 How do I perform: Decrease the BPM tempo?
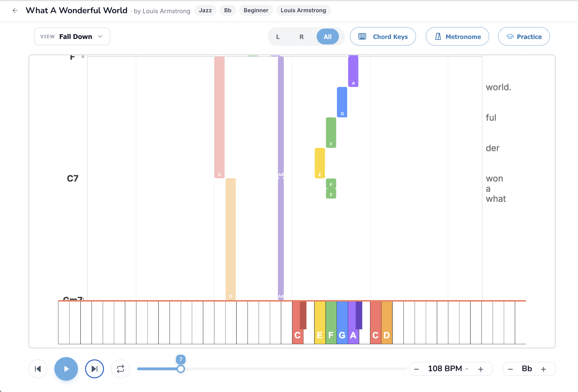coord(417,369)
